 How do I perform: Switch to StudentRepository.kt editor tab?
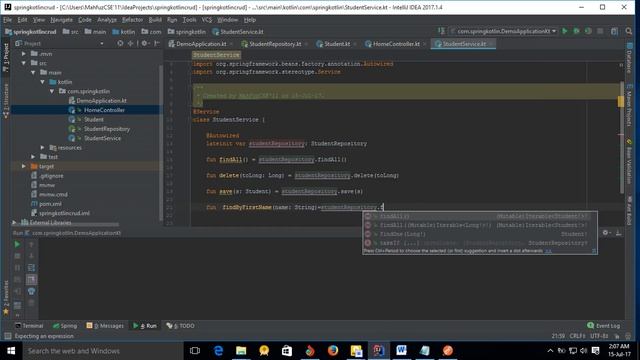(274, 44)
